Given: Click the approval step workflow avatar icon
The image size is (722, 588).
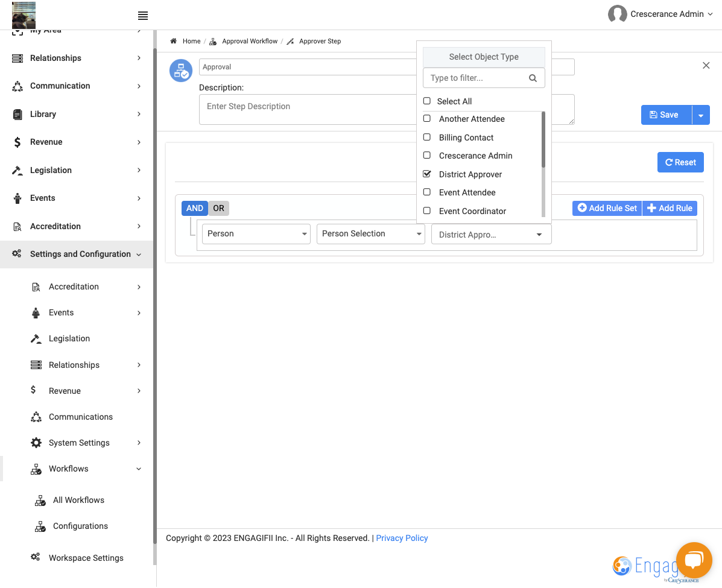Looking at the screenshot, I should tap(181, 71).
